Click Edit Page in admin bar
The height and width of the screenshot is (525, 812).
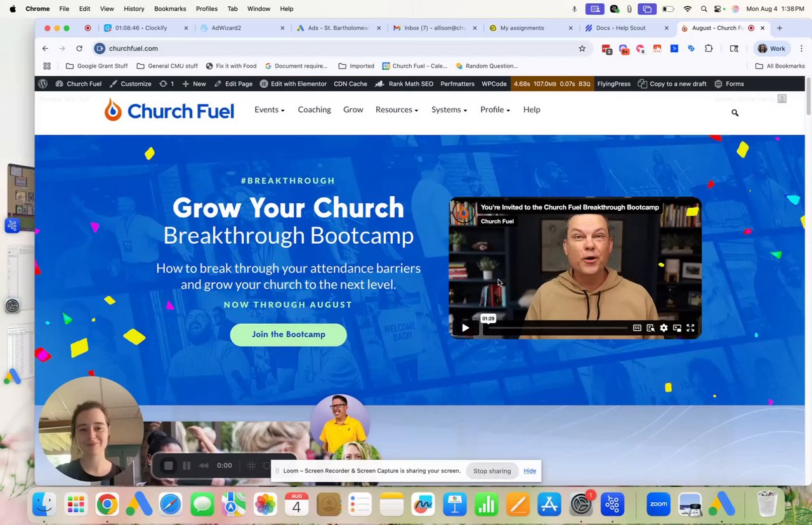point(233,84)
